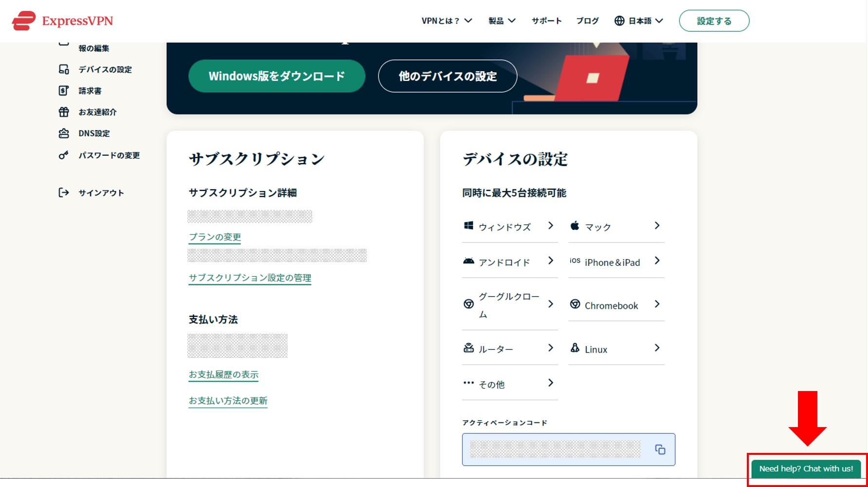Screen dimensions: 868x487
Task: Click the Linux device label
Action: point(596,349)
